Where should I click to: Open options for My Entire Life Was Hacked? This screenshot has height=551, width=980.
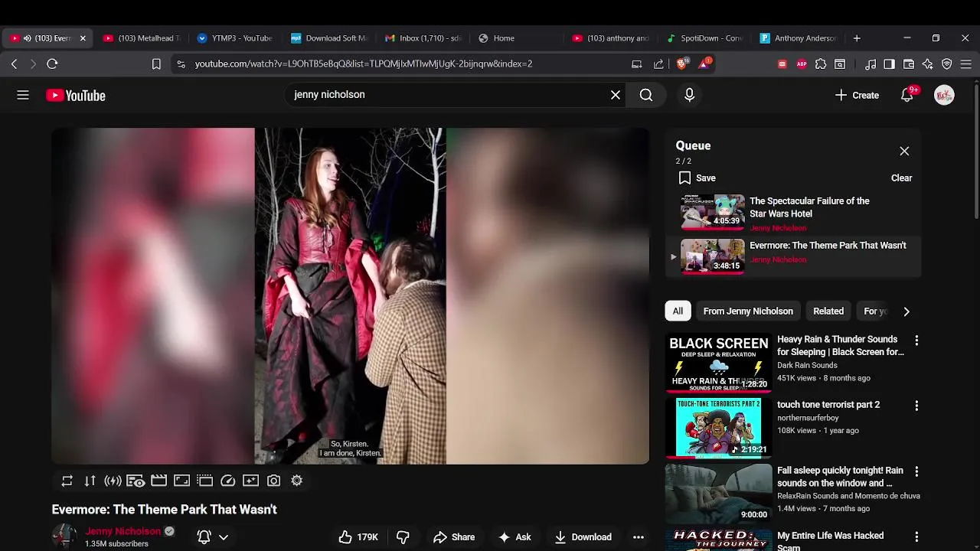click(x=916, y=537)
